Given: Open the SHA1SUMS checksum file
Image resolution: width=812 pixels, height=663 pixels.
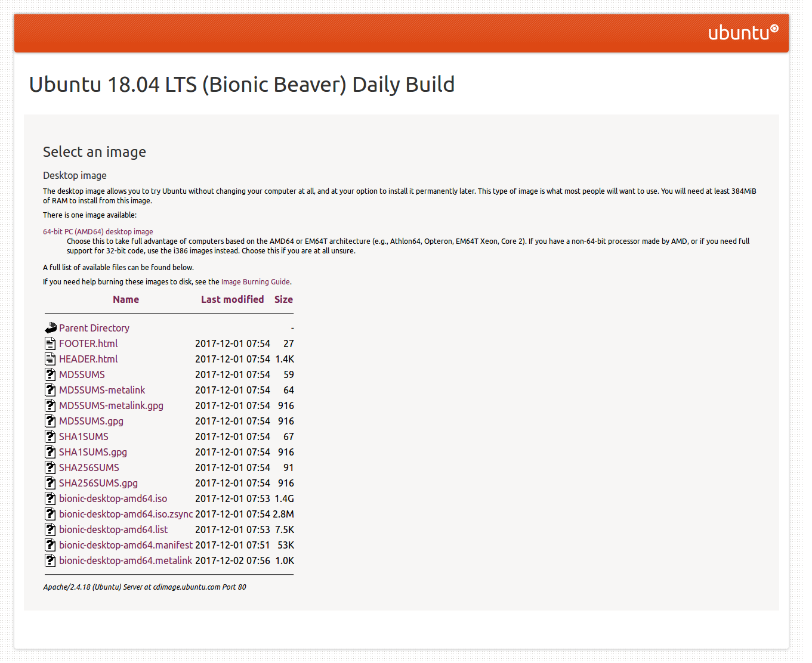Looking at the screenshot, I should tap(84, 436).
